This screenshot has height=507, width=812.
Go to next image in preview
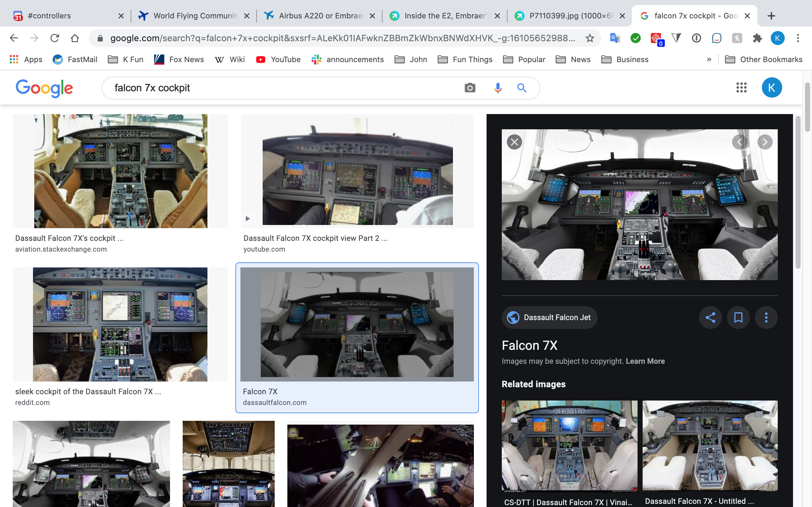pos(765,142)
